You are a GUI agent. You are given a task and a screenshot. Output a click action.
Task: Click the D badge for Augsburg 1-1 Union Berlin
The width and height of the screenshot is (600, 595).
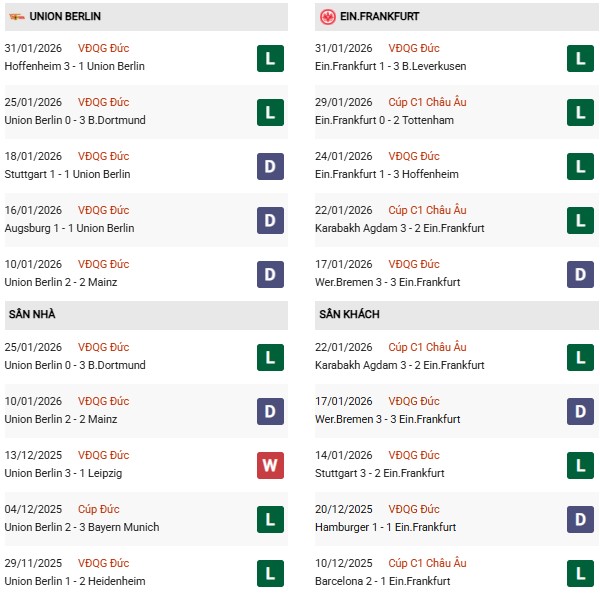[x=269, y=220]
